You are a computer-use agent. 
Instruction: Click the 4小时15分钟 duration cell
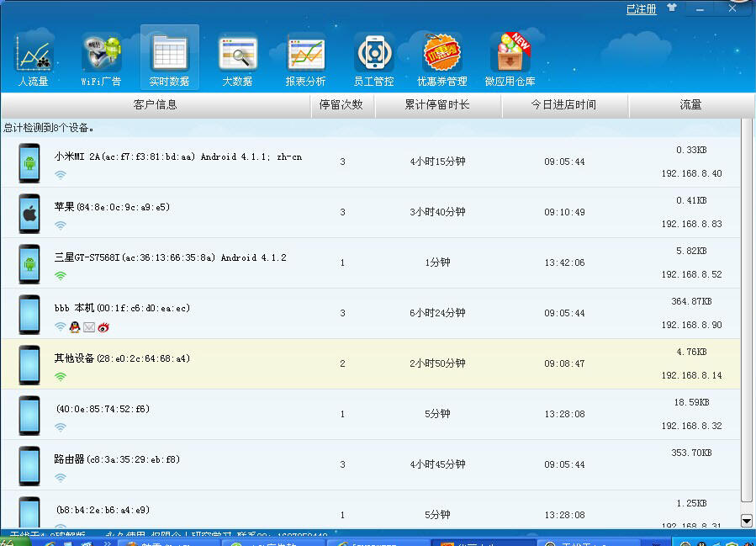coord(438,162)
